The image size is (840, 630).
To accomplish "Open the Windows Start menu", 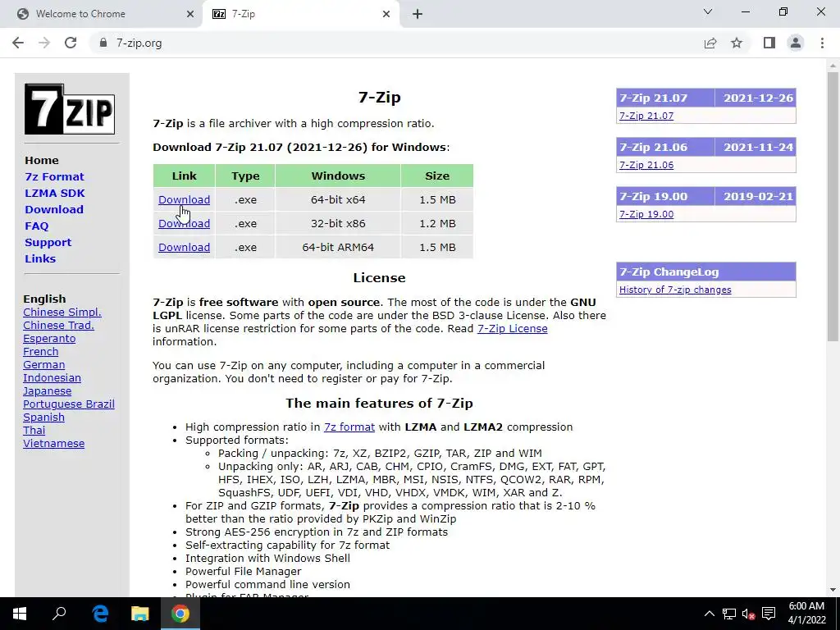I will (x=20, y=614).
